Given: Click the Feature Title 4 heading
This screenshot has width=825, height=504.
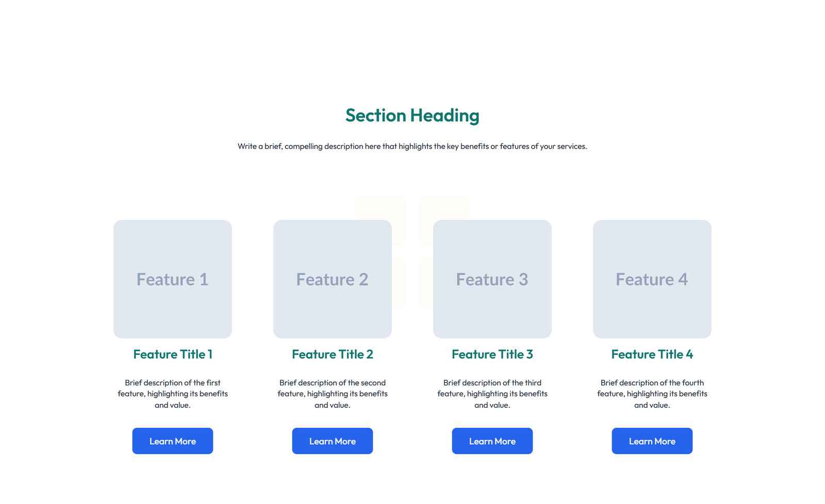Looking at the screenshot, I should click(652, 354).
